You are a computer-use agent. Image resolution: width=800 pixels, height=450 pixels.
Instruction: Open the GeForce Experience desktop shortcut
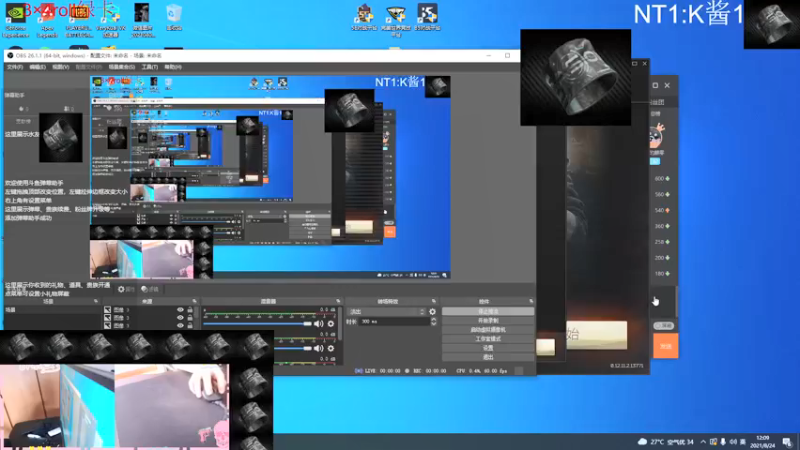tap(15, 20)
